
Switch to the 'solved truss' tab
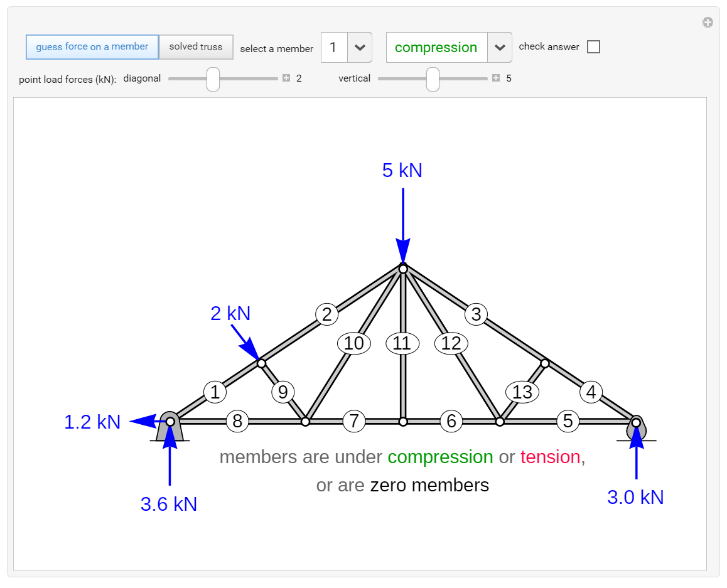[196, 47]
